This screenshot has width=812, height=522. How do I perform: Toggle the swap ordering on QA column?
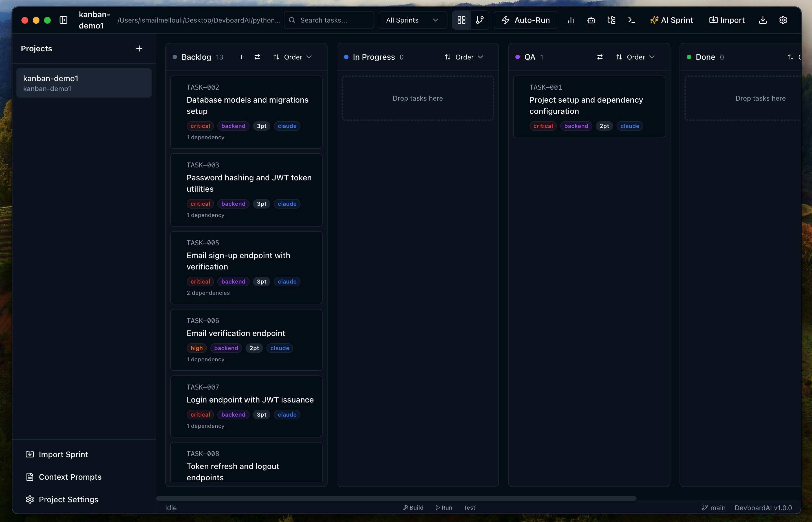(599, 57)
